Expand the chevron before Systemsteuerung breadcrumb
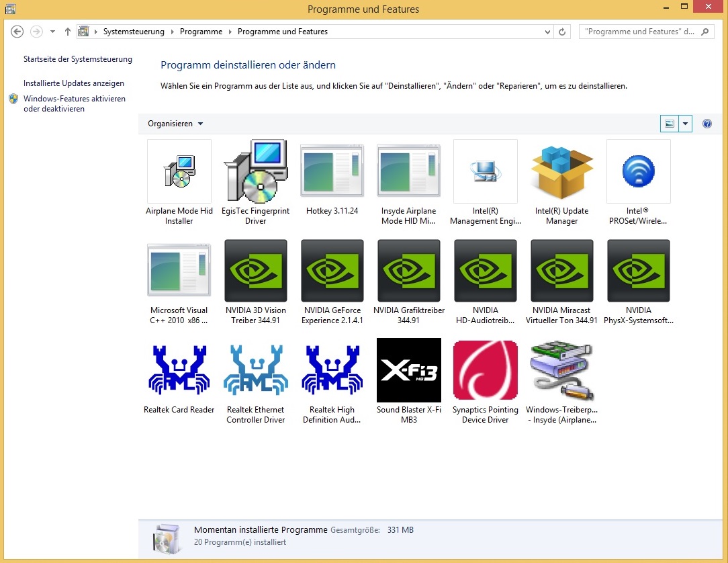The width and height of the screenshot is (728, 563). pyautogui.click(x=95, y=32)
